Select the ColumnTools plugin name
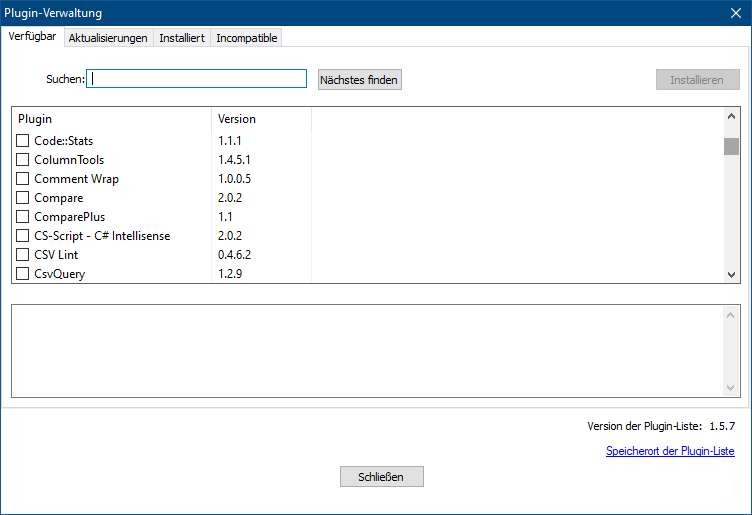752x515 pixels. click(x=69, y=160)
